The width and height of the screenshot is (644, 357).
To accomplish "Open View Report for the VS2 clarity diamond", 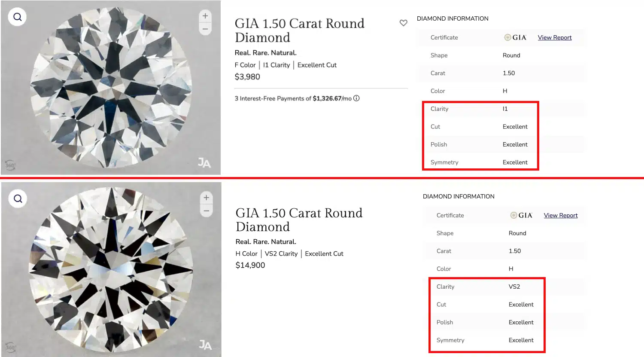I will tap(560, 215).
